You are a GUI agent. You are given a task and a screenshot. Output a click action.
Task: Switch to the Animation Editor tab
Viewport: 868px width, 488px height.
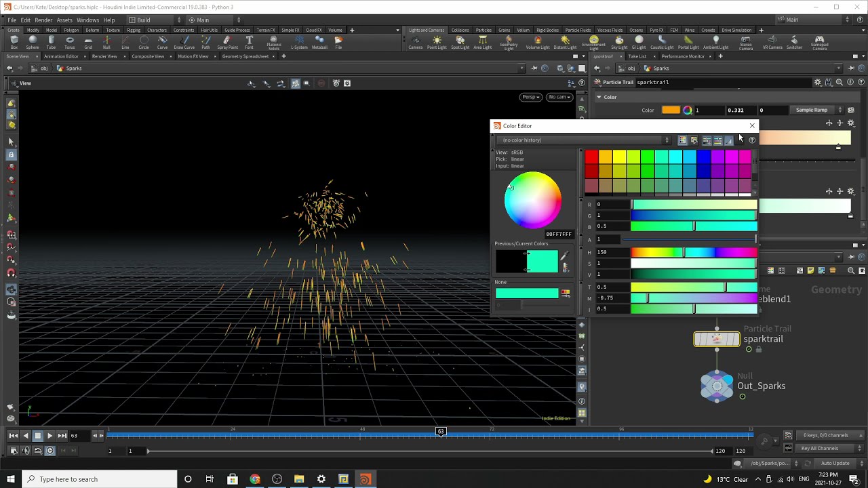61,56
